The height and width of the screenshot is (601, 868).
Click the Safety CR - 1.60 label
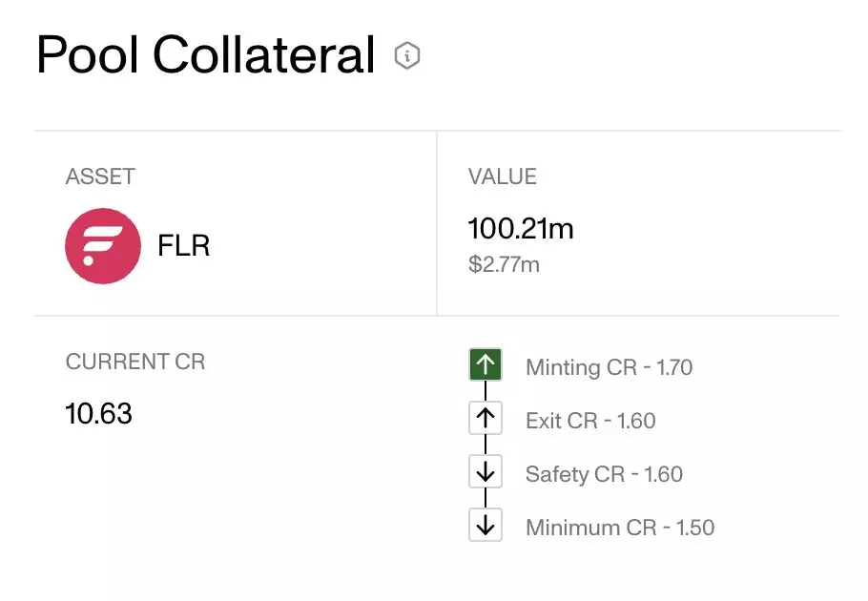tap(604, 474)
